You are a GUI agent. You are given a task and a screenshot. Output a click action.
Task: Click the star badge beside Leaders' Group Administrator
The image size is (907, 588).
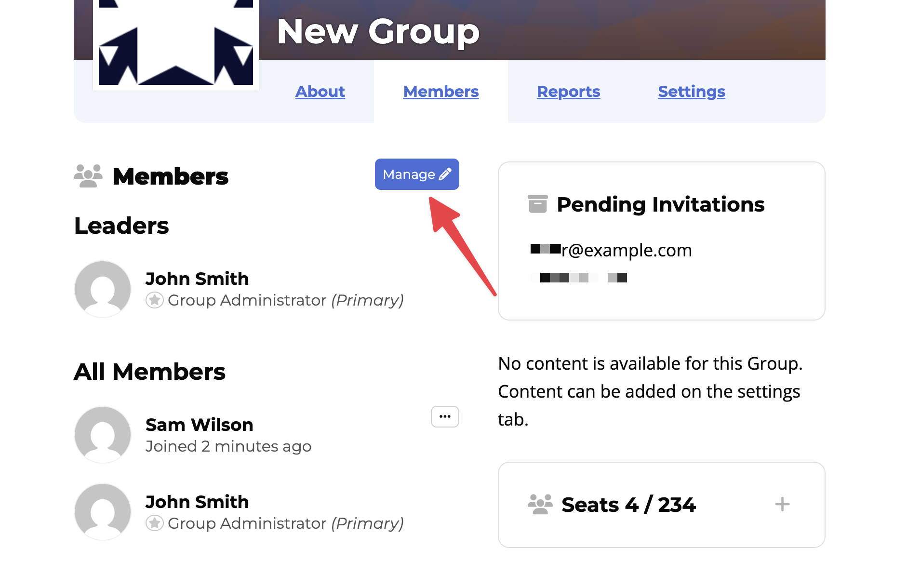pos(154,300)
